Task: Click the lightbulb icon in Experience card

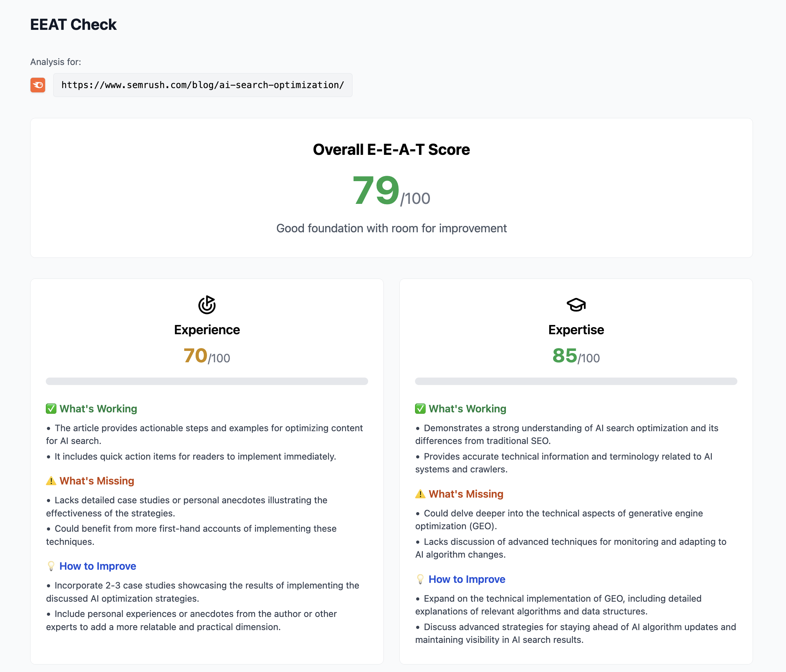Action: pyautogui.click(x=51, y=566)
